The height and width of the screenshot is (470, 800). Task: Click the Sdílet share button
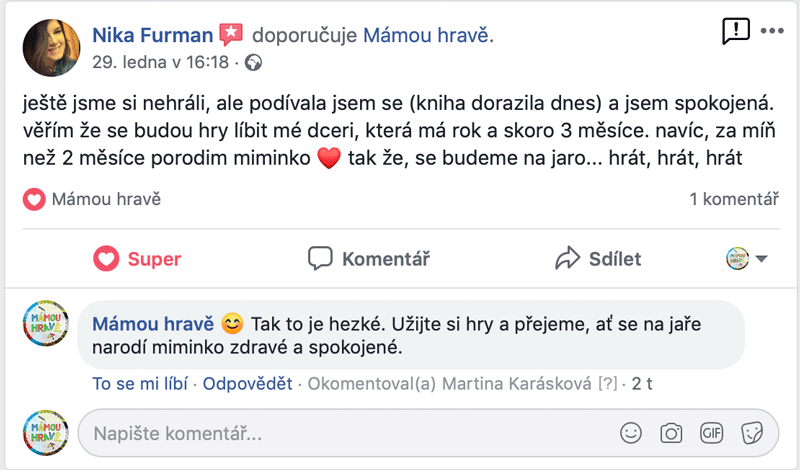click(598, 259)
